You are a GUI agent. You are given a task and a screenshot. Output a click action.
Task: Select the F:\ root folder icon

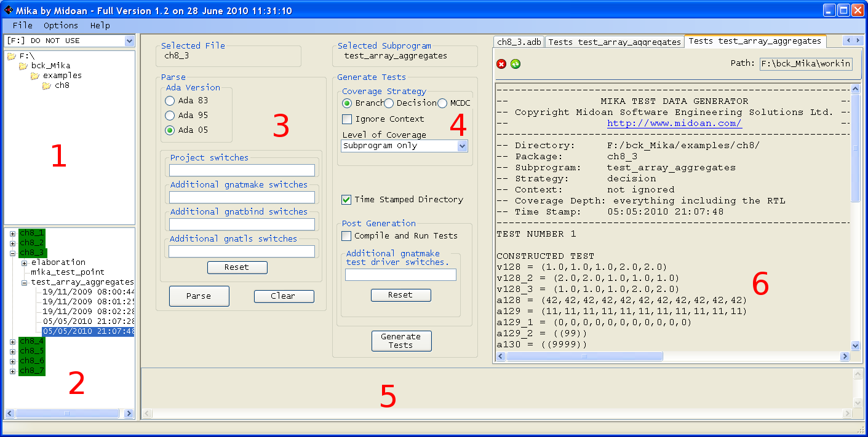click(x=12, y=56)
